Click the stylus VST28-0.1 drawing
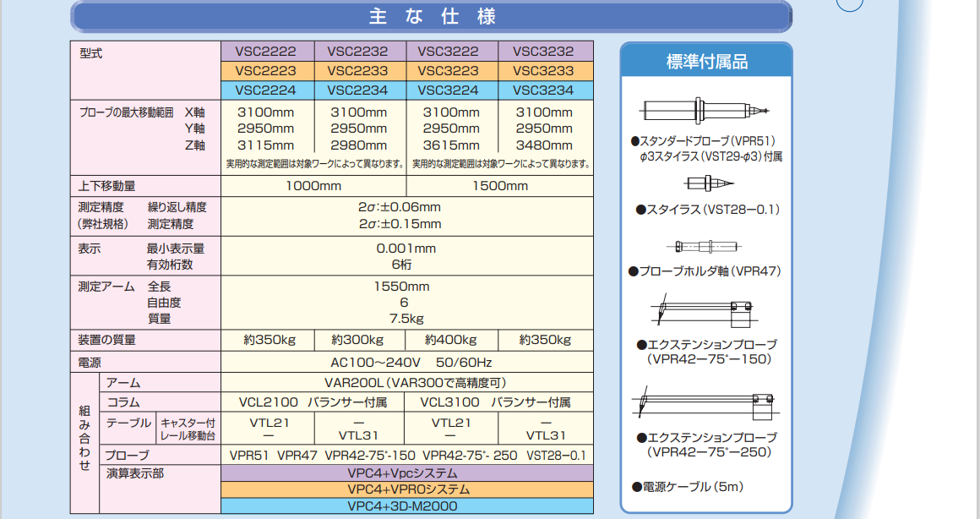The image size is (980, 519). [x=709, y=183]
